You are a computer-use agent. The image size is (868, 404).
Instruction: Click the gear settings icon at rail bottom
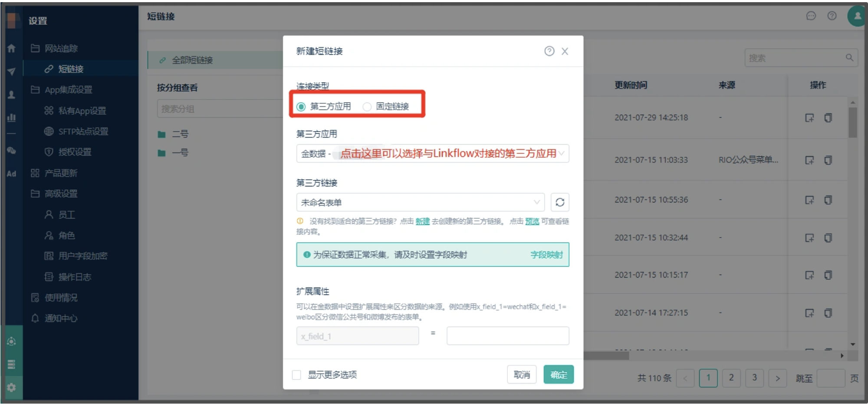click(x=11, y=387)
